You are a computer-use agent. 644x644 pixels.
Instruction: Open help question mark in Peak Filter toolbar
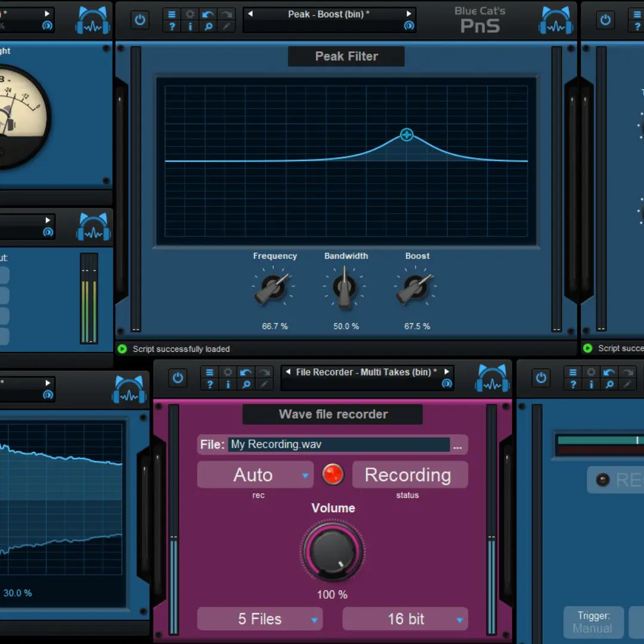pyautogui.click(x=172, y=27)
